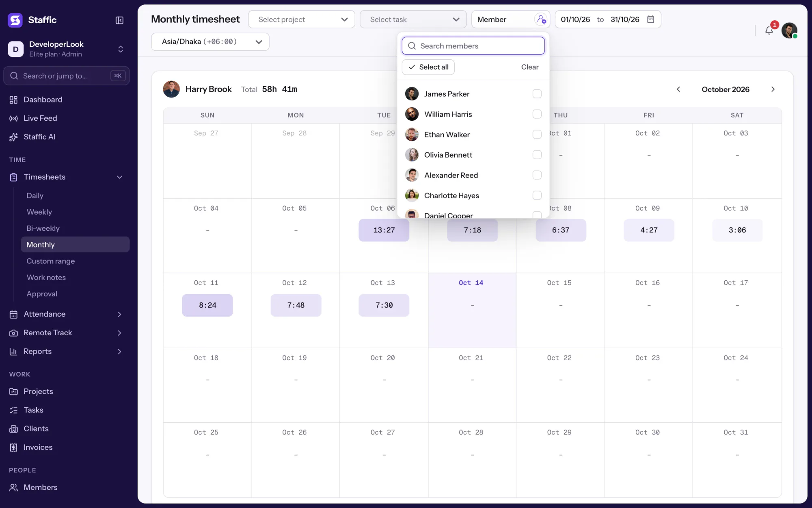Open Oct 06 entry 13:27
Image resolution: width=812 pixels, height=508 pixels.
384,230
